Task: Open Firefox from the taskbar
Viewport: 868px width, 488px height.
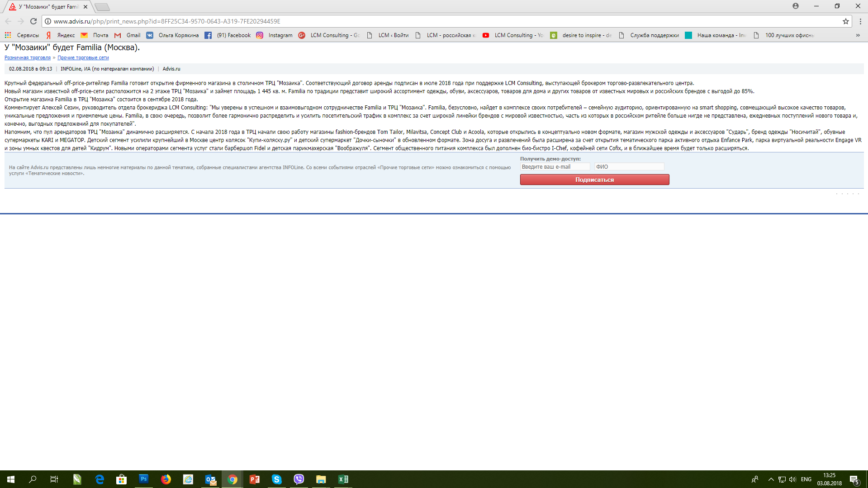Action: click(166, 479)
